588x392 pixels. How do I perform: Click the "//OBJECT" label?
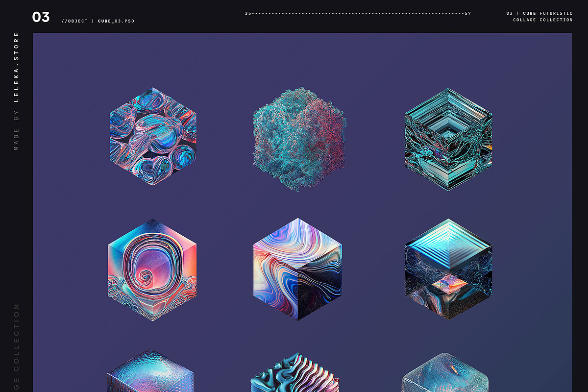coord(75,21)
